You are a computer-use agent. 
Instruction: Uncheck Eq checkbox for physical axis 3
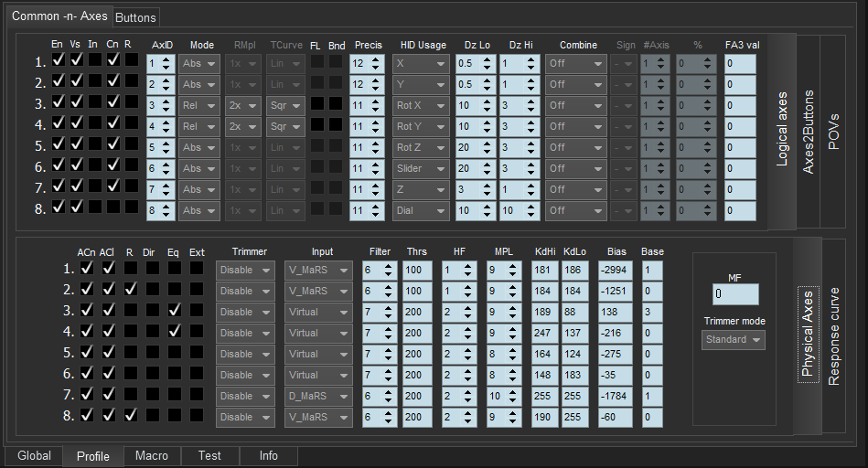point(175,311)
